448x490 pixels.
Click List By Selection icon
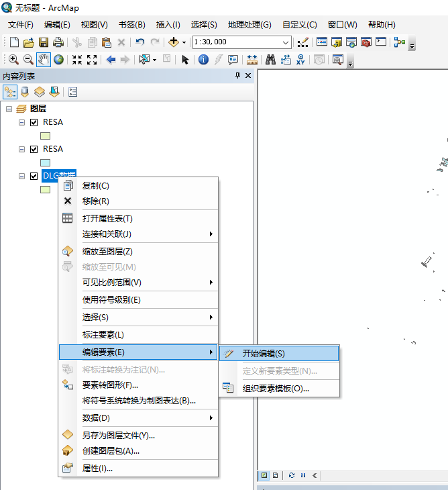point(54,92)
